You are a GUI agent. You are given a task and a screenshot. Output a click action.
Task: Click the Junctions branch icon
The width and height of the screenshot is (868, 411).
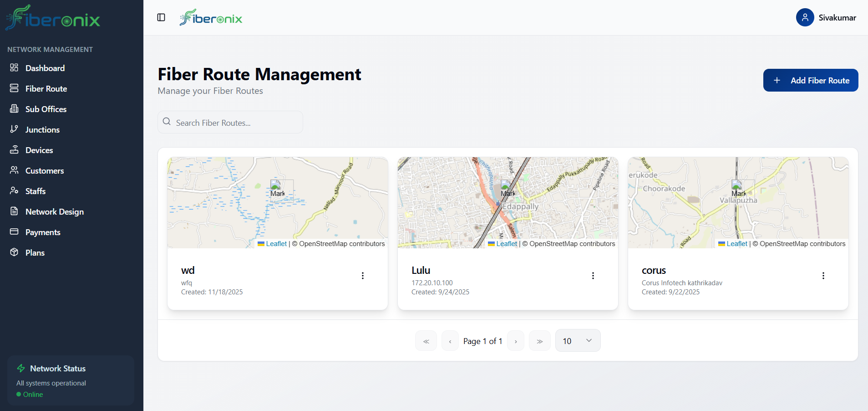click(x=14, y=129)
